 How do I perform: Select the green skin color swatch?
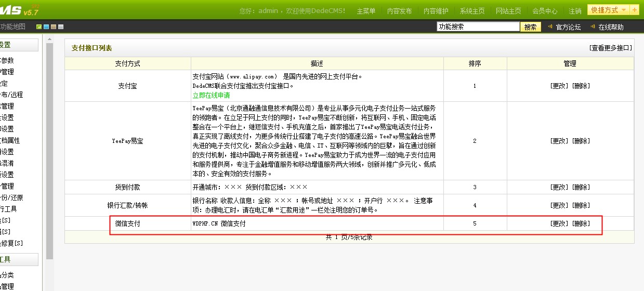click(x=39, y=27)
